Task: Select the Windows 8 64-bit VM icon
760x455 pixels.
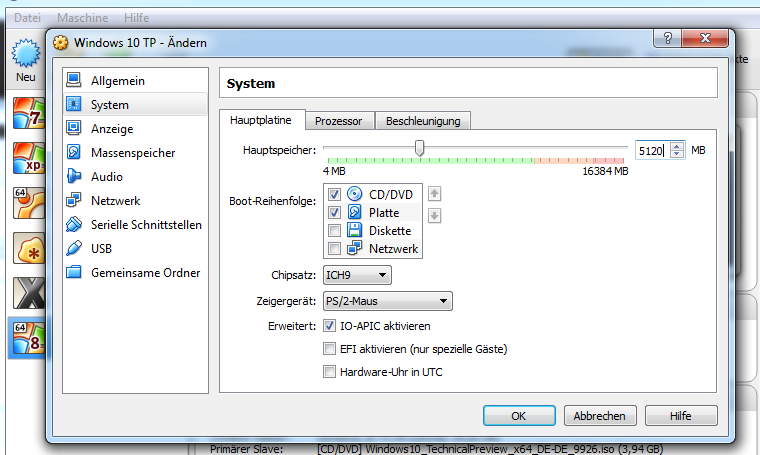Action: [x=29, y=338]
